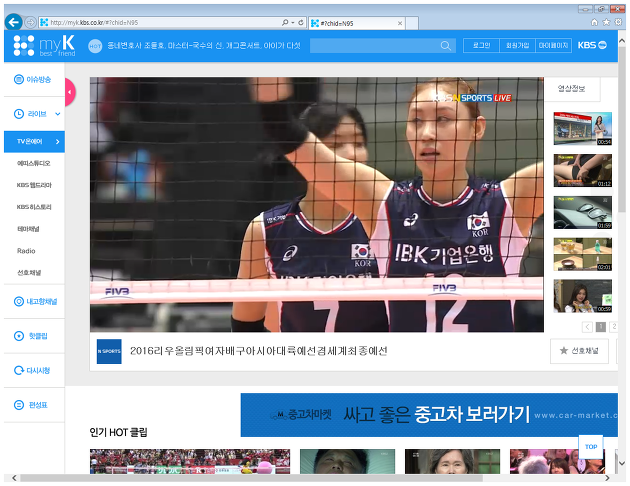
Task: Open KBS 월드21아 sidebar item
Action: point(34,185)
